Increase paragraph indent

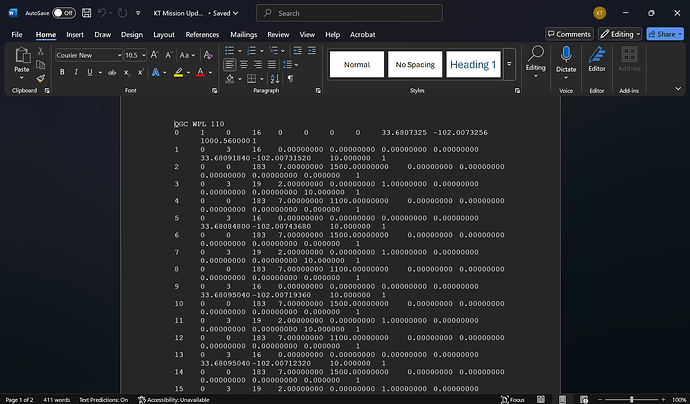click(312, 51)
